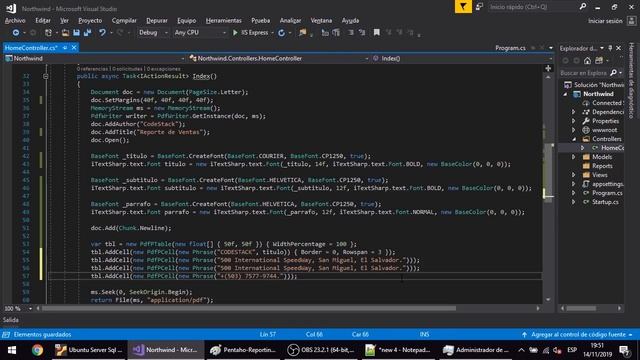Close the HomeController.cs tab
The image size is (640, 360).
point(74,48)
